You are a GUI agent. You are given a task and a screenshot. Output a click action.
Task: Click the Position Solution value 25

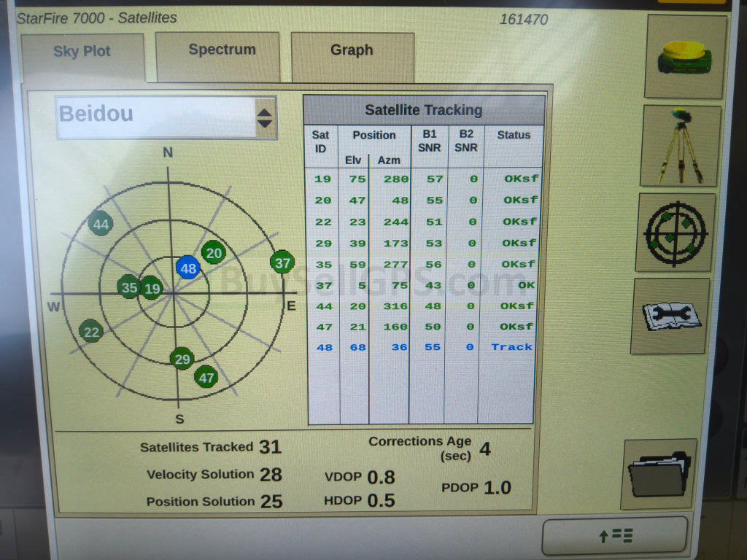click(x=271, y=501)
